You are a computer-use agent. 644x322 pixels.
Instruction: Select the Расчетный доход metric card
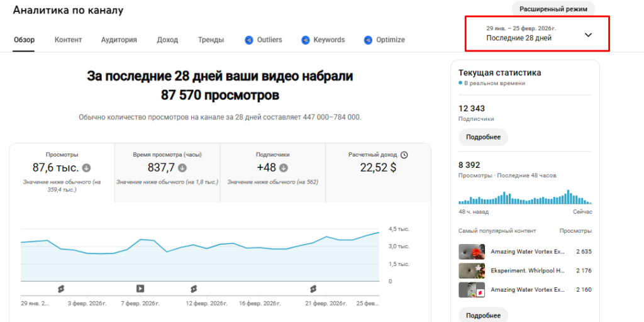[378, 172]
